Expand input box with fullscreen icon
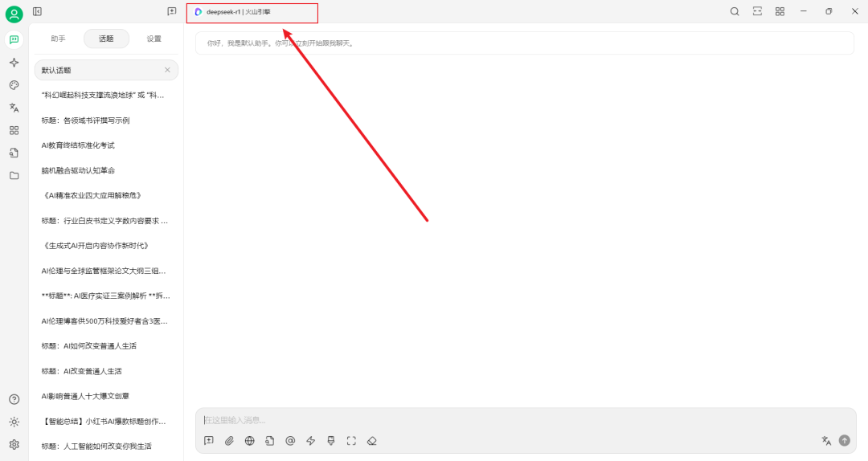 click(x=351, y=441)
